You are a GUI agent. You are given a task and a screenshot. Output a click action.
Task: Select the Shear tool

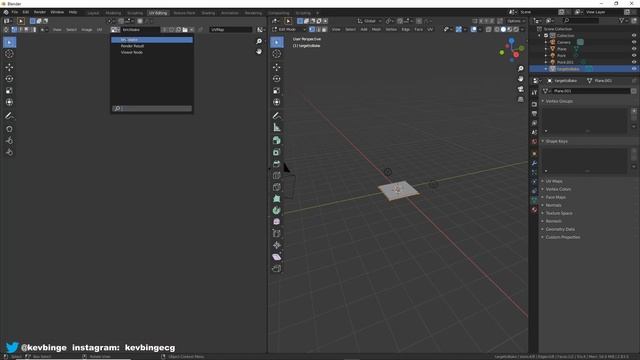pos(277,257)
